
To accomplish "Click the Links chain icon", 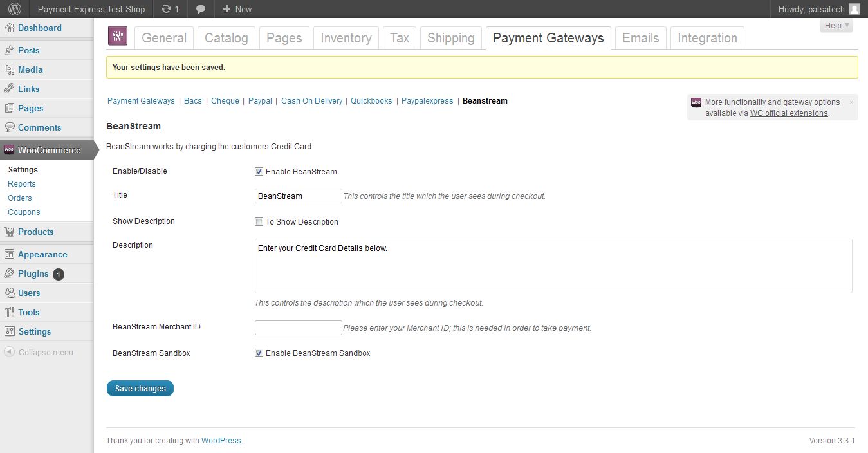I will (x=9, y=89).
